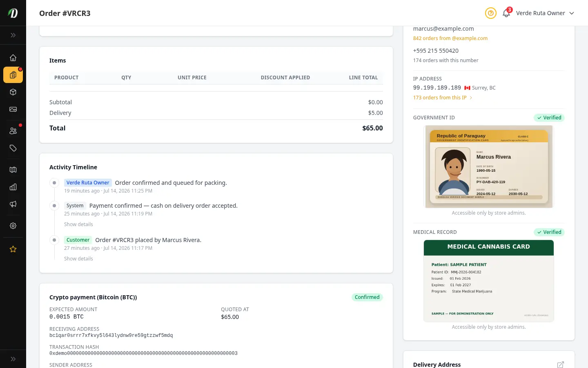The width and height of the screenshot is (588, 368).
Task: Click the Verde Ruta Owner timeline badge
Action: coord(88,183)
